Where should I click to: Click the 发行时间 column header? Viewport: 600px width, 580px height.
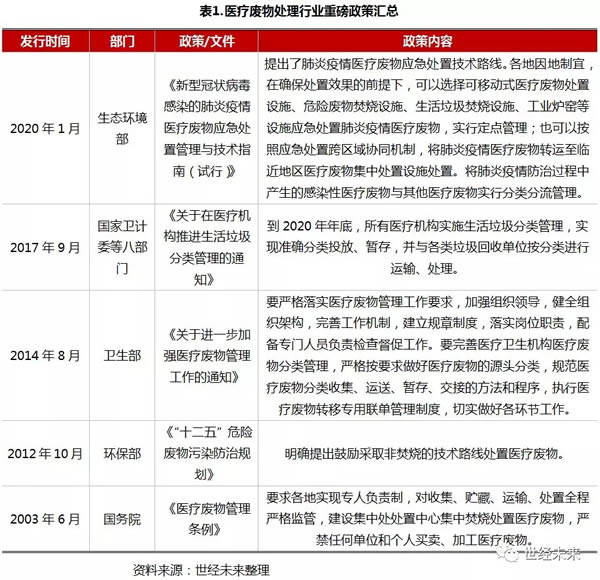[45, 41]
